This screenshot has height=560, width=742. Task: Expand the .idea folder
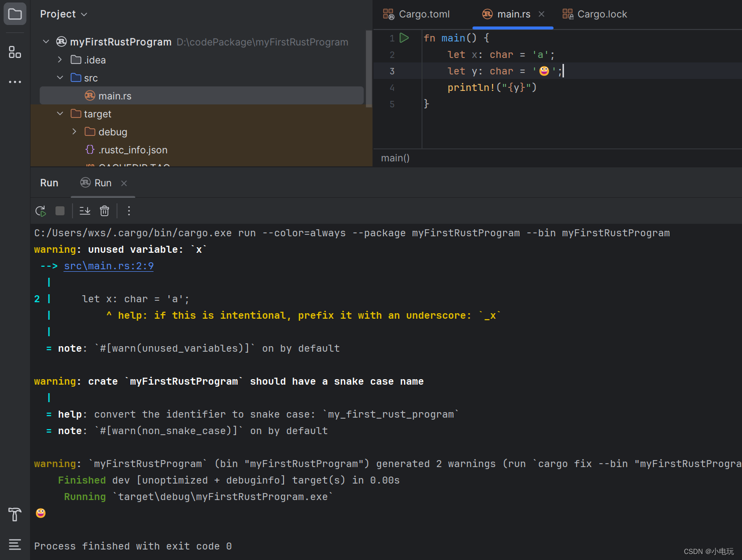click(x=60, y=59)
